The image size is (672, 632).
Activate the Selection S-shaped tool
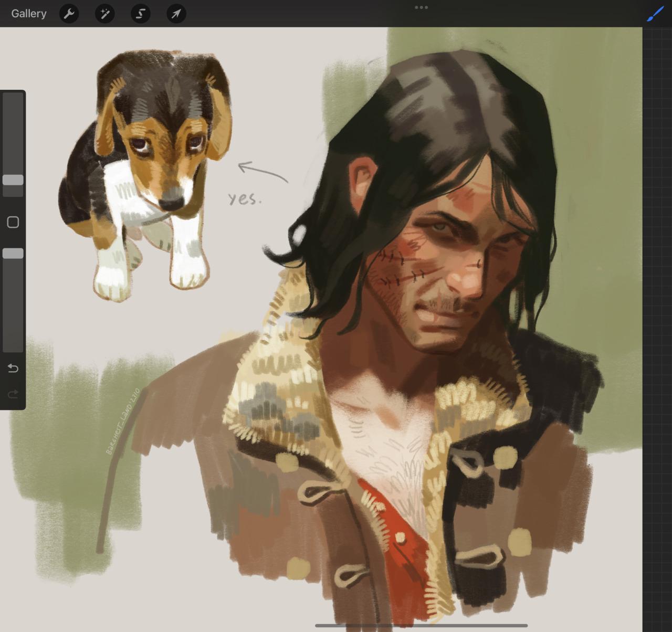(141, 14)
